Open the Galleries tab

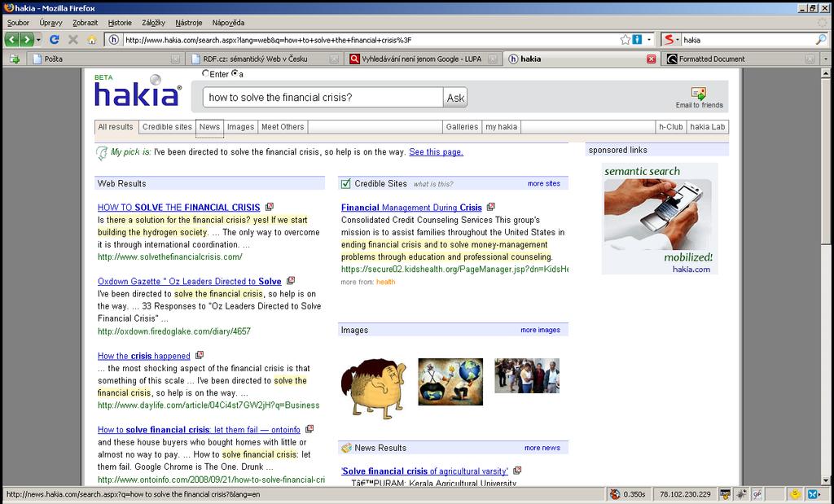click(463, 127)
